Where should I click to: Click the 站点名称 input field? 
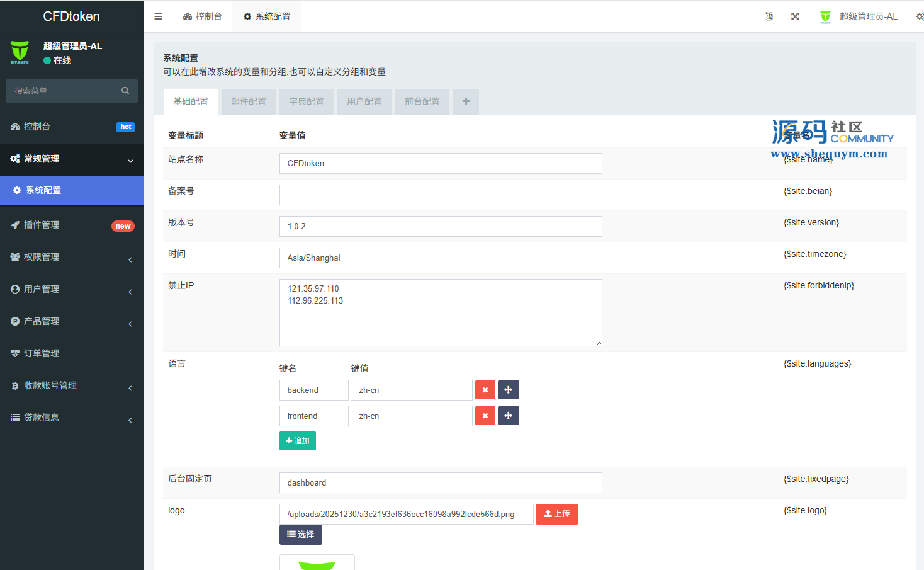pos(441,163)
